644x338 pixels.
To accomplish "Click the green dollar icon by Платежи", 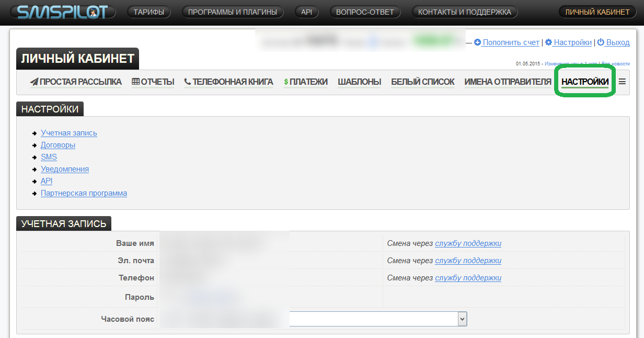I will pos(286,82).
